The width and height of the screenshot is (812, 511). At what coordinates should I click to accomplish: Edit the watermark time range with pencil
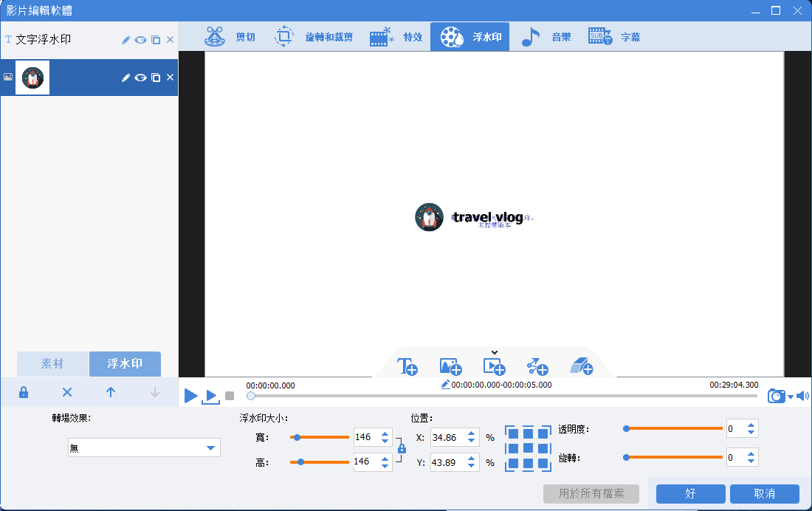pyautogui.click(x=445, y=384)
